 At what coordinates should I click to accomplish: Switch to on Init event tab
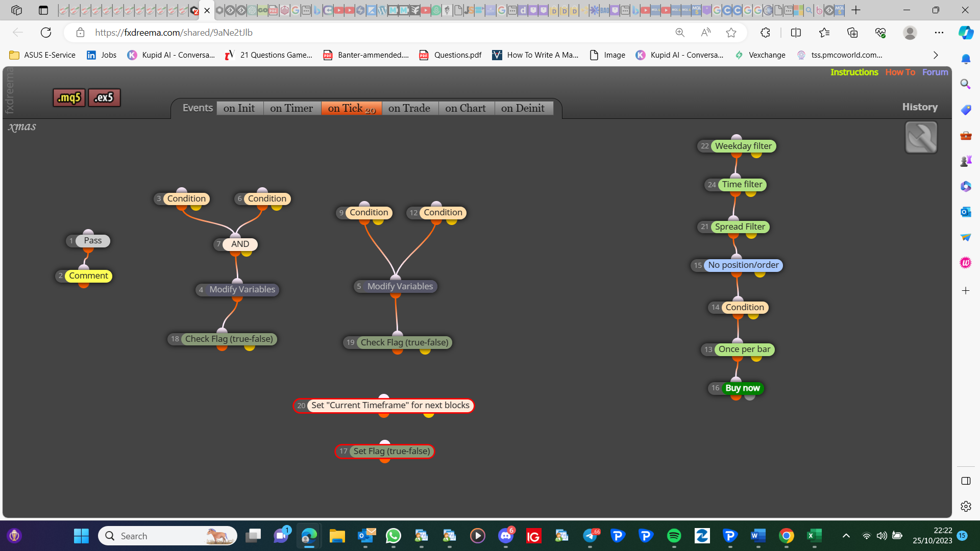(239, 108)
